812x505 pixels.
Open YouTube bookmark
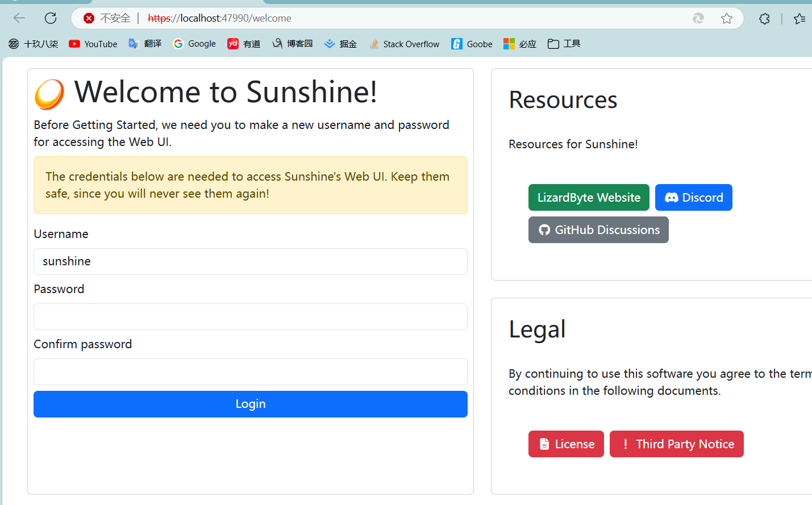[93, 44]
